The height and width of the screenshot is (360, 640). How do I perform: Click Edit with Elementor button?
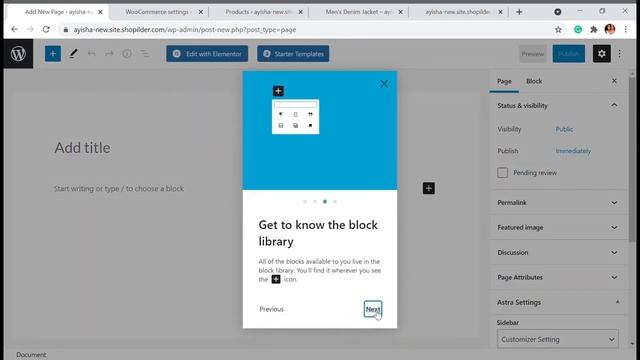pos(207,53)
